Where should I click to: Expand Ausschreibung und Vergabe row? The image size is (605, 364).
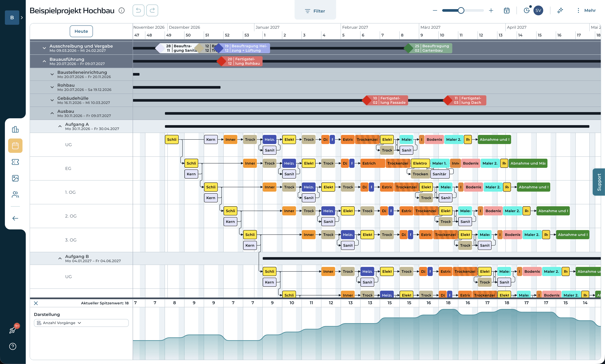click(x=44, y=48)
